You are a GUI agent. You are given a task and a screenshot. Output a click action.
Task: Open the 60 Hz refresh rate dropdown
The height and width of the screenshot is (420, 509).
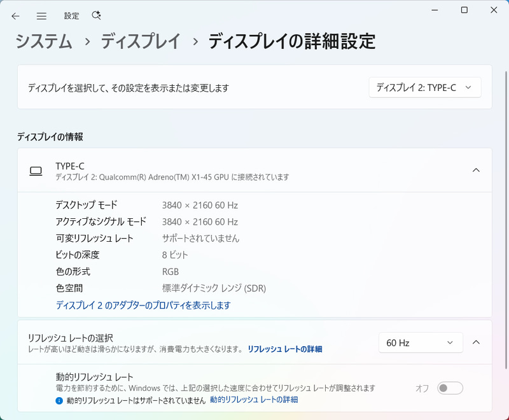(421, 342)
